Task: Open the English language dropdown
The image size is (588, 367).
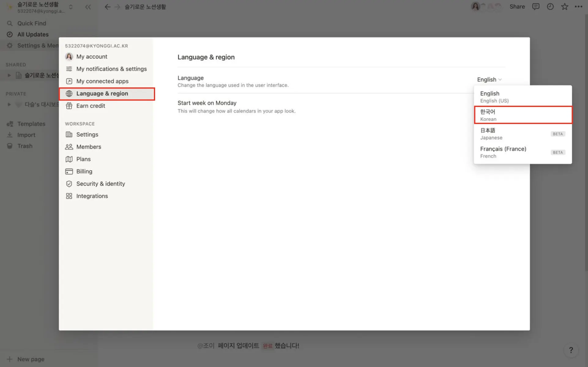Action: tap(489, 80)
